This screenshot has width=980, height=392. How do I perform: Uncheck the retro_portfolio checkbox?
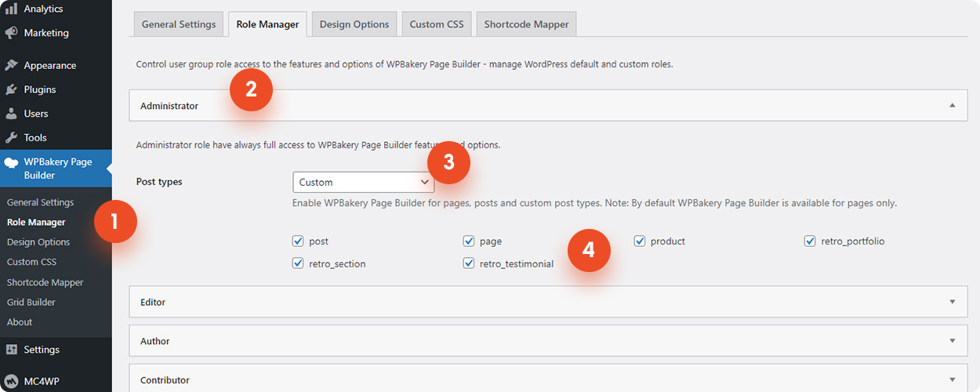click(810, 241)
